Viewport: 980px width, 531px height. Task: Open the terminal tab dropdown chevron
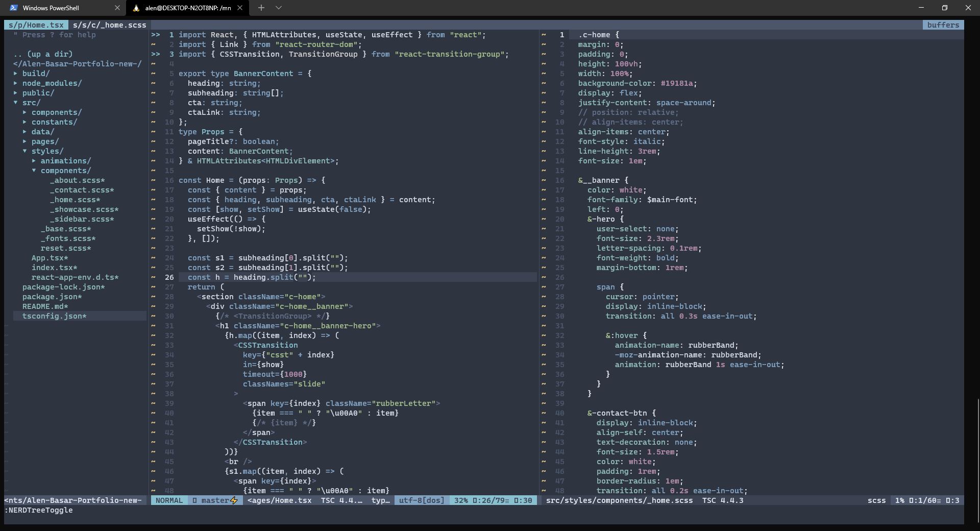278,8
